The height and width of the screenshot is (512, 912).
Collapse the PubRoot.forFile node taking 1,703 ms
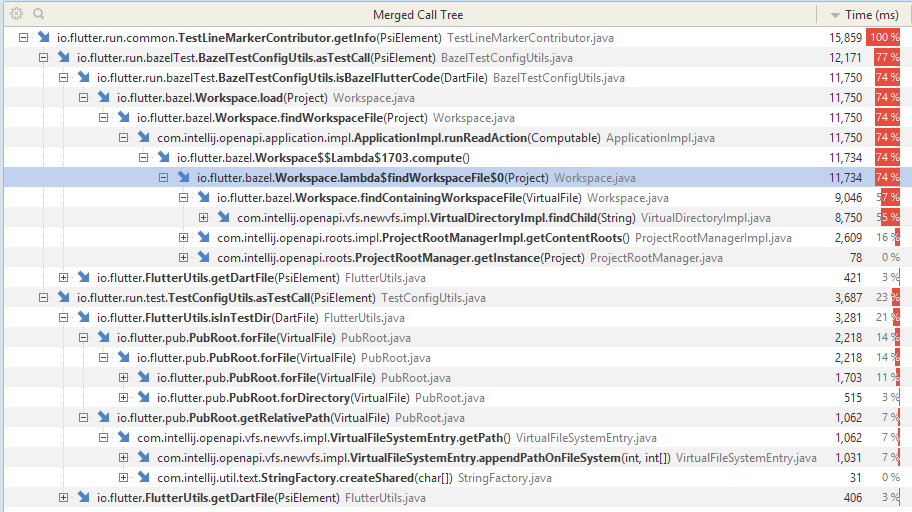[123, 378]
